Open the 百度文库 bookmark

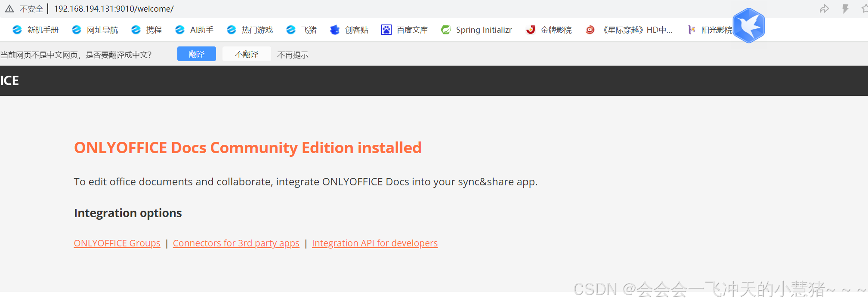(x=405, y=30)
